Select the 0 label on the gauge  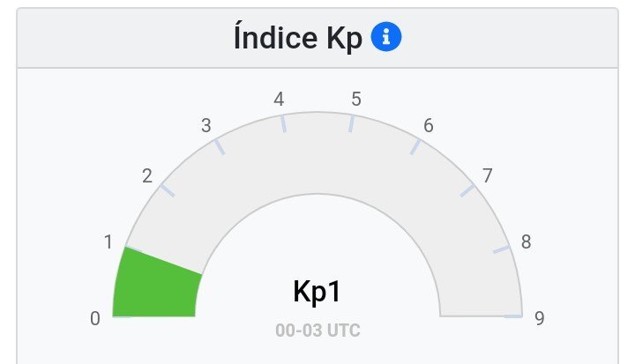point(95,319)
